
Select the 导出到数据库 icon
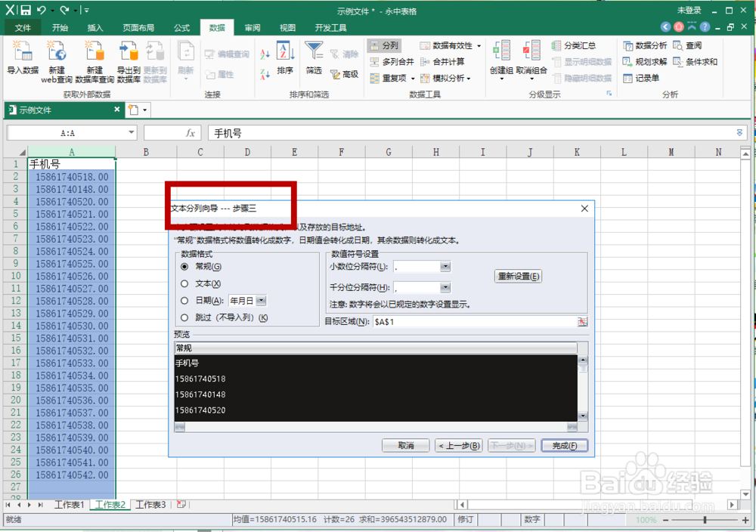[x=129, y=62]
